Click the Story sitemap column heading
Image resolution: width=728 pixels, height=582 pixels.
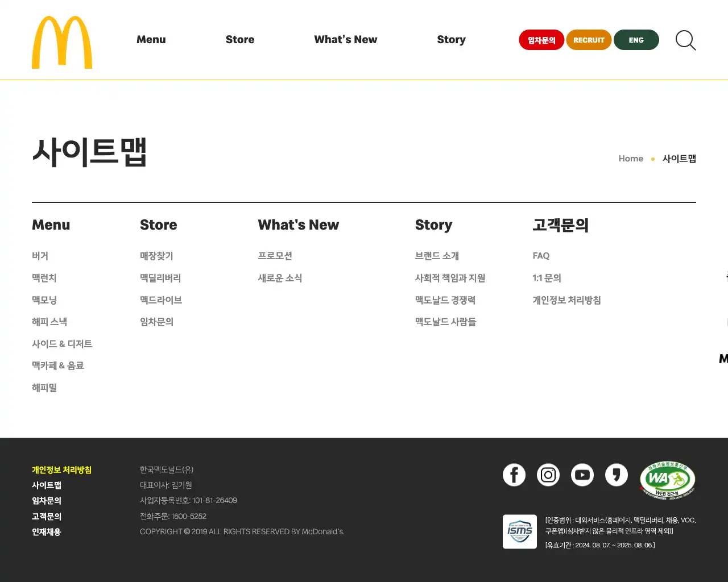(x=434, y=225)
